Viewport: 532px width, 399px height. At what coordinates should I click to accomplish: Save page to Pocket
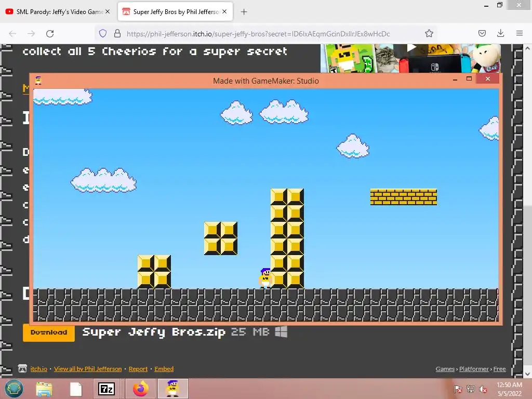coord(482,33)
